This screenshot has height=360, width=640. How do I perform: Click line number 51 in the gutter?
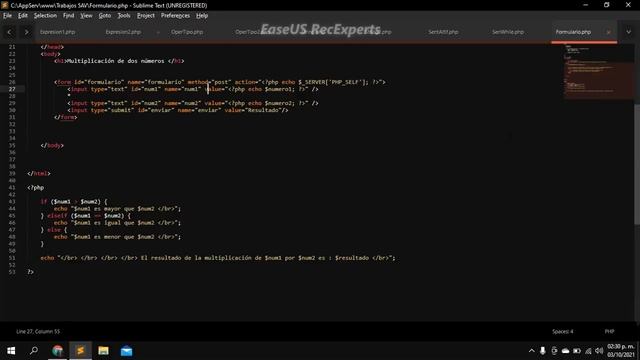coord(12,258)
